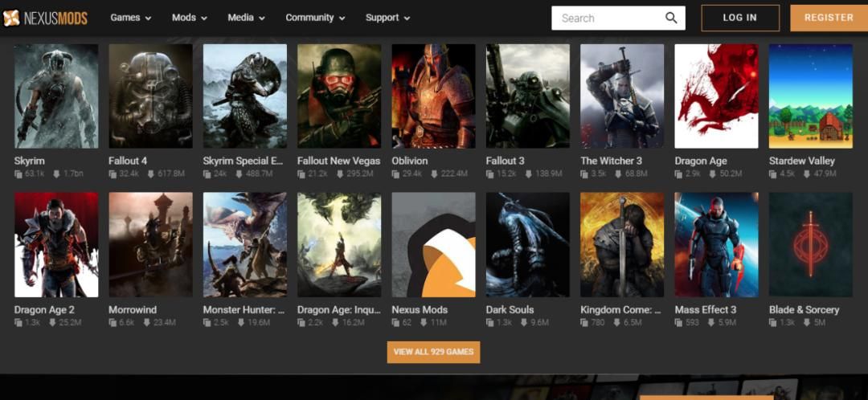Click the mods count icon under Dark Souls
Screen dimensions: 868x400
491,322
